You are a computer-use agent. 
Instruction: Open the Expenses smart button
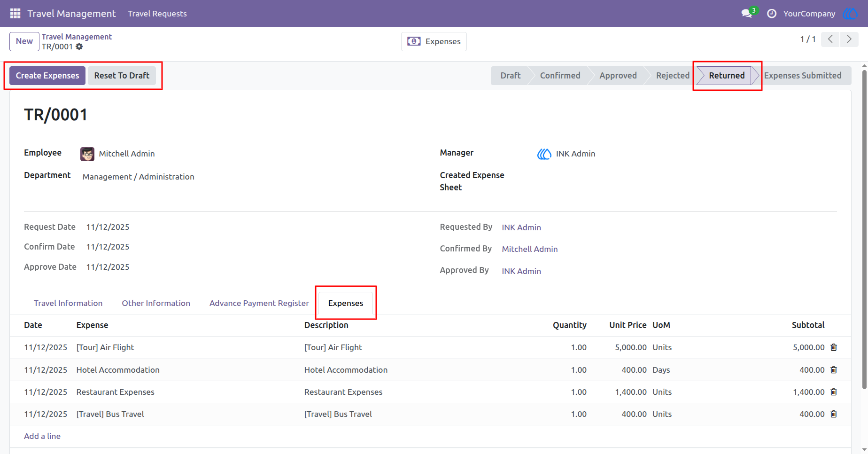coord(434,41)
